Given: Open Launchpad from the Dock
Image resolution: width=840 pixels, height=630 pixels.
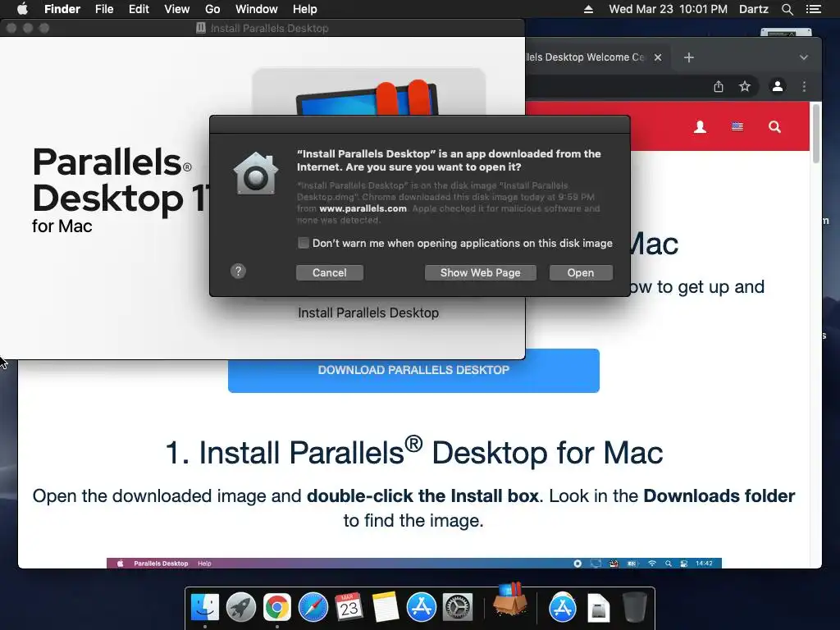Looking at the screenshot, I should tap(241, 608).
